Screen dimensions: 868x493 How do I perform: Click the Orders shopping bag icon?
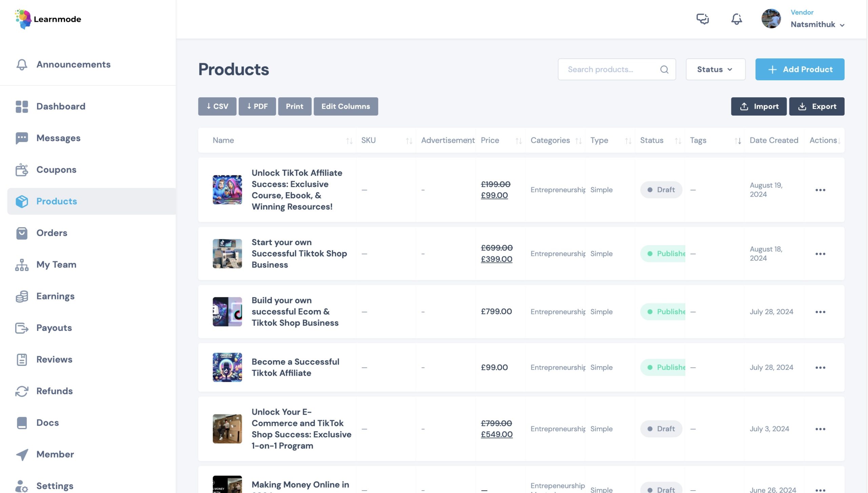[x=22, y=233]
